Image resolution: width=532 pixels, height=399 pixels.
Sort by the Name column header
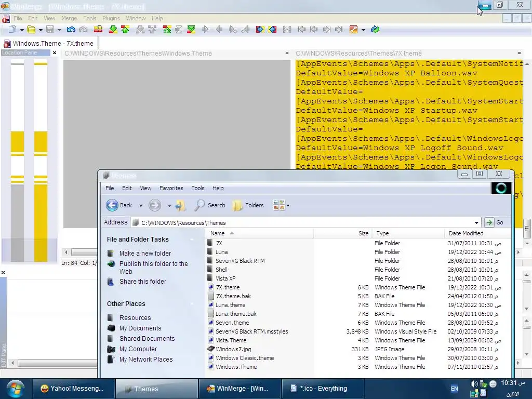point(260,233)
